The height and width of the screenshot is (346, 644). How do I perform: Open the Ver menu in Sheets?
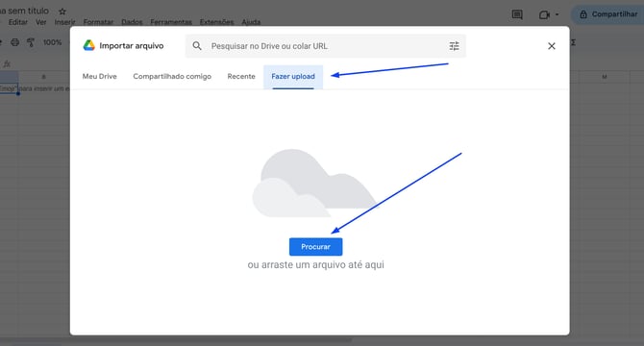[x=40, y=22]
